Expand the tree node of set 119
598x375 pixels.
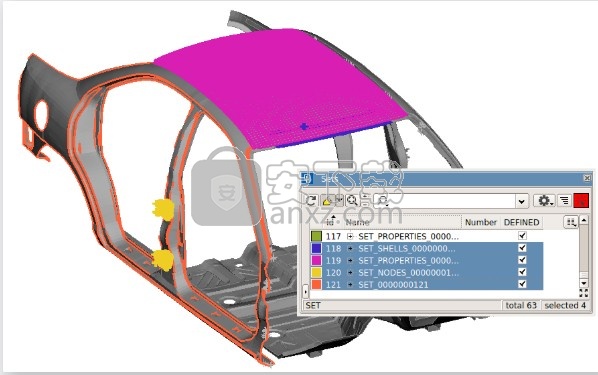coord(350,261)
